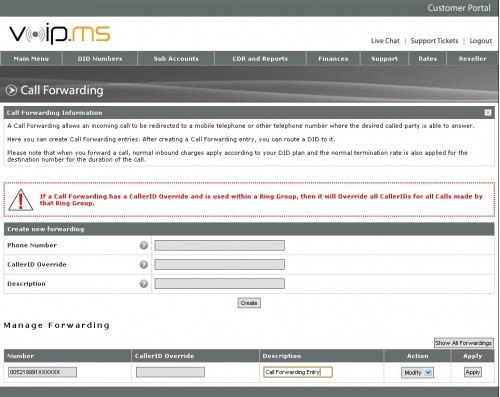500x397 pixels.
Task: Open the Finances menu
Action: pyautogui.click(x=333, y=59)
